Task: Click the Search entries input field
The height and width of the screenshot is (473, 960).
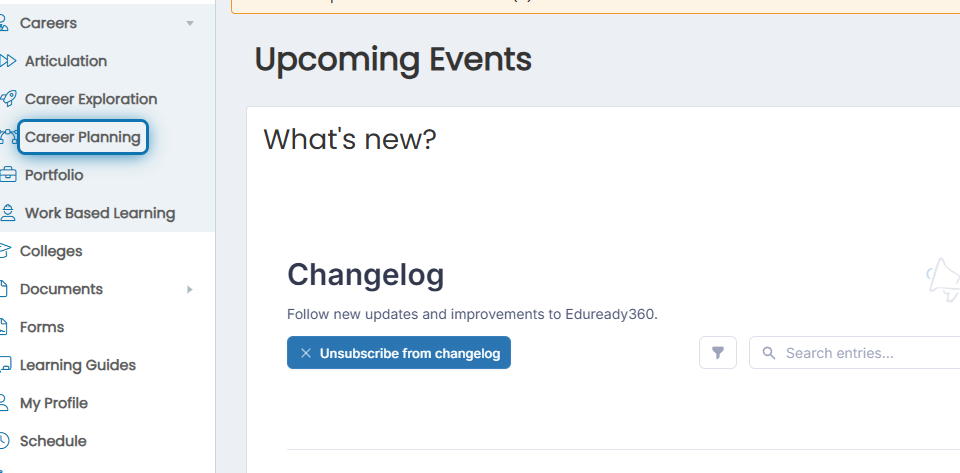Action: pyautogui.click(x=855, y=352)
